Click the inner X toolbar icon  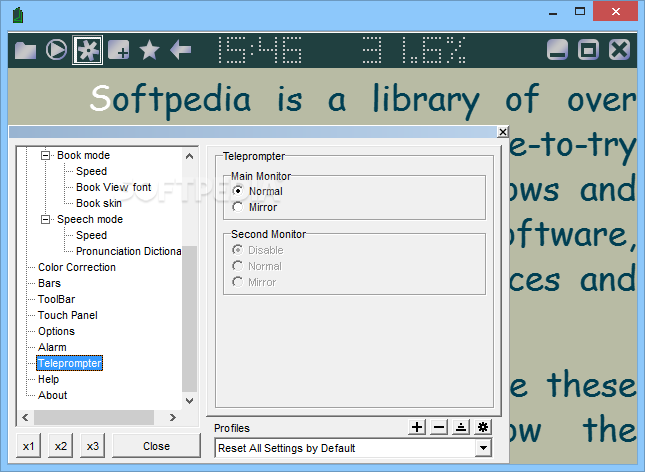(619, 50)
